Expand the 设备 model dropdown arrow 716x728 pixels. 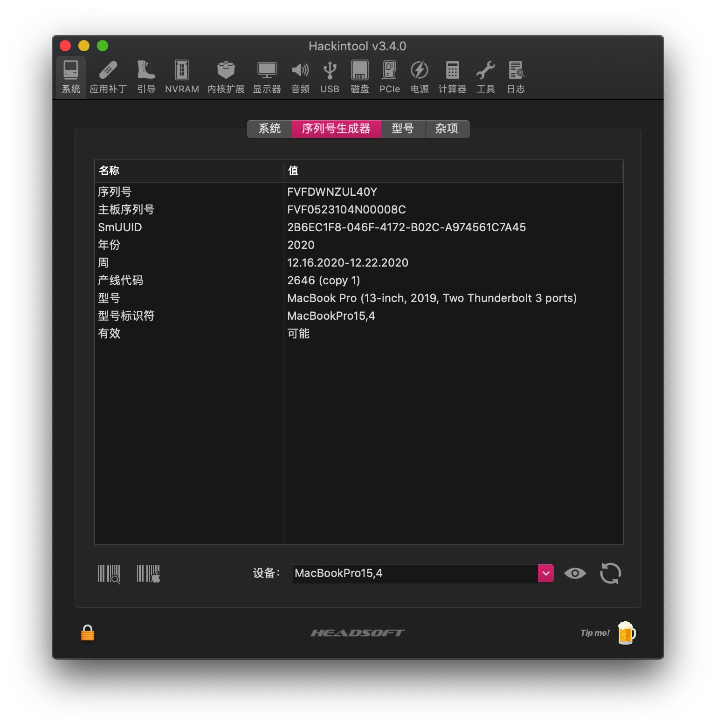546,573
